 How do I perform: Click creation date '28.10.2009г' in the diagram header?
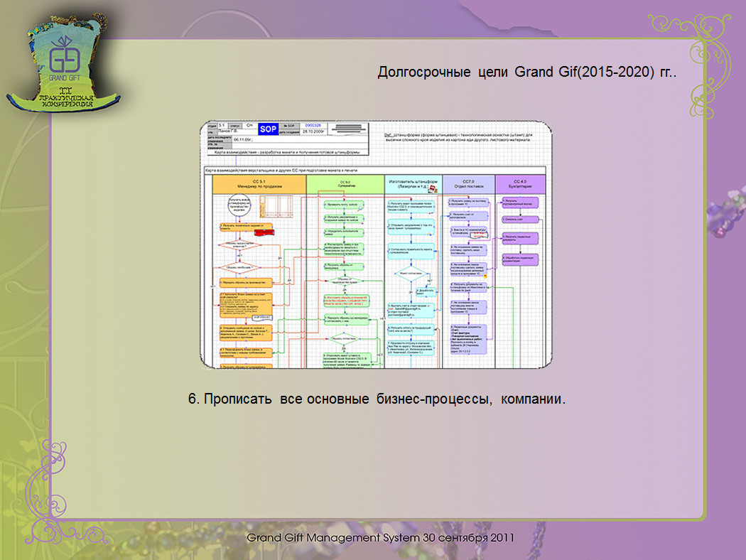(313, 131)
